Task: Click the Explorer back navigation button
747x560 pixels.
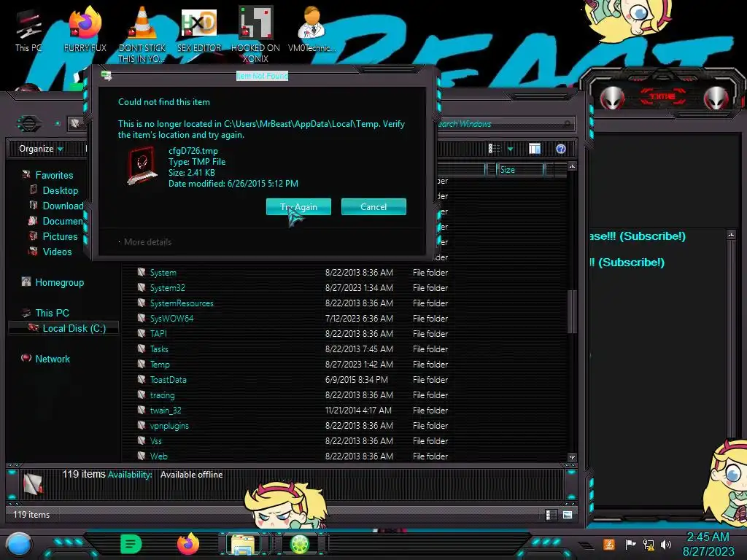Action: tap(28, 124)
